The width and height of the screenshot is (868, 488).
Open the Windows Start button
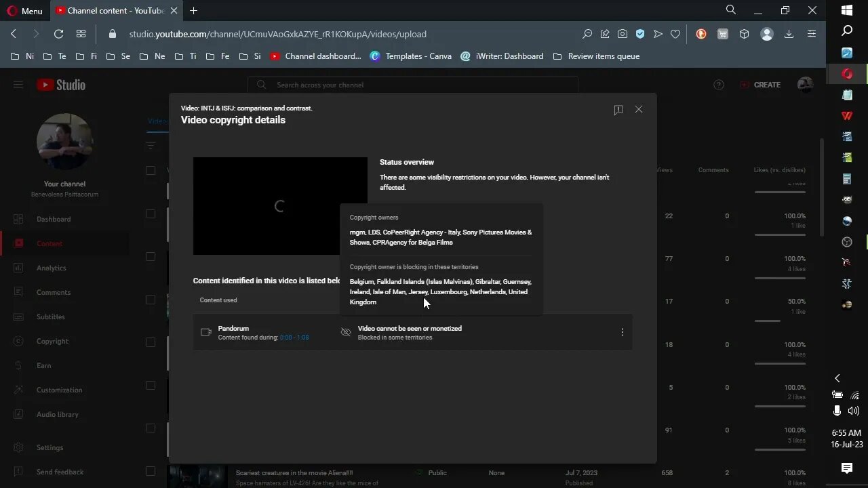(847, 10)
